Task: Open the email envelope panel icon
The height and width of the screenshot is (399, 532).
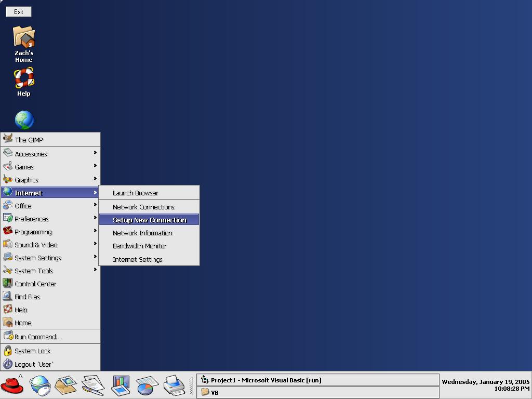Action: tap(66, 386)
